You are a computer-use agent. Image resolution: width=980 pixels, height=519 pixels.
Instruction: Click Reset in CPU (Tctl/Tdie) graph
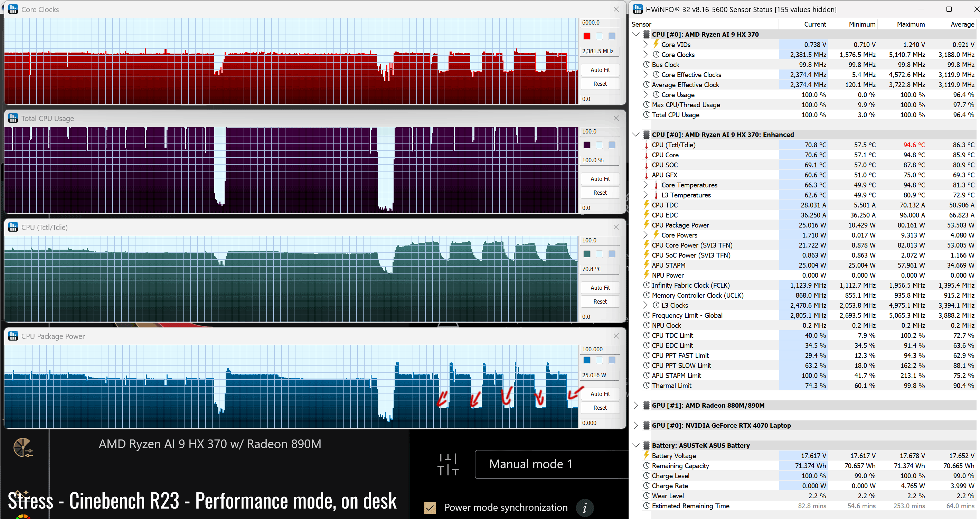coord(600,302)
